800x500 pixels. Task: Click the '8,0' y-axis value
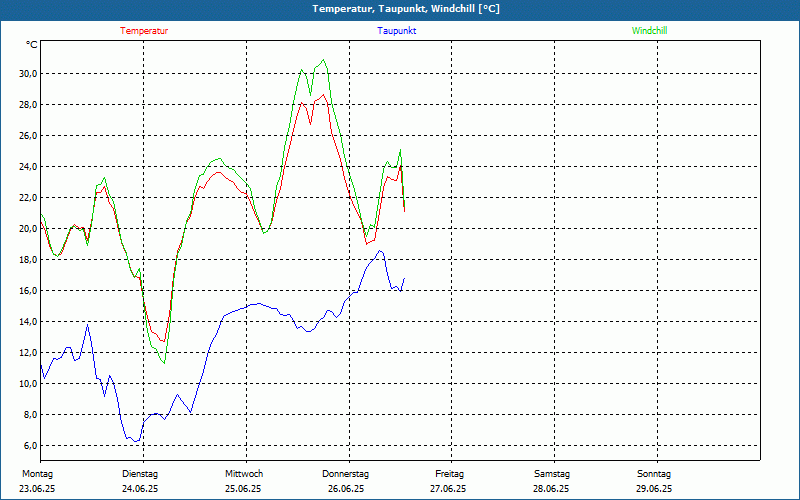(x=29, y=415)
